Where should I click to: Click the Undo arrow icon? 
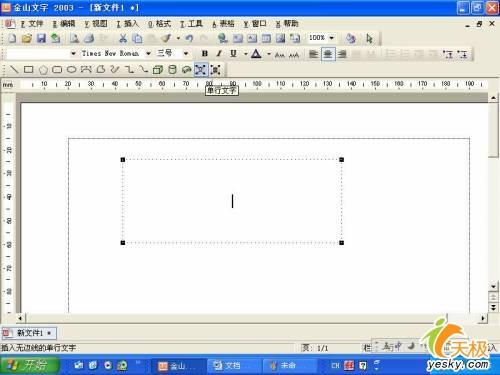pos(189,38)
